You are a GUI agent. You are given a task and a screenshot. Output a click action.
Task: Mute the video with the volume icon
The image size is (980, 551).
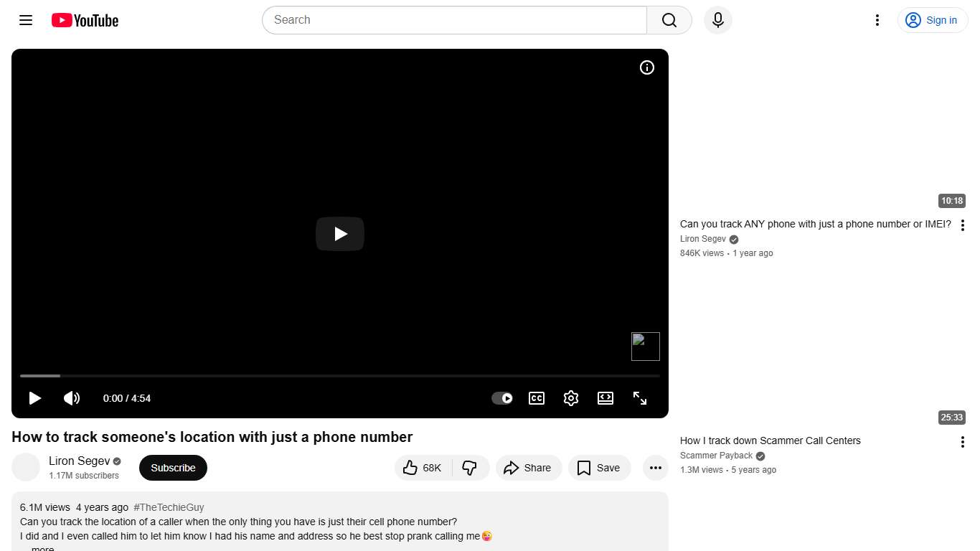point(72,398)
